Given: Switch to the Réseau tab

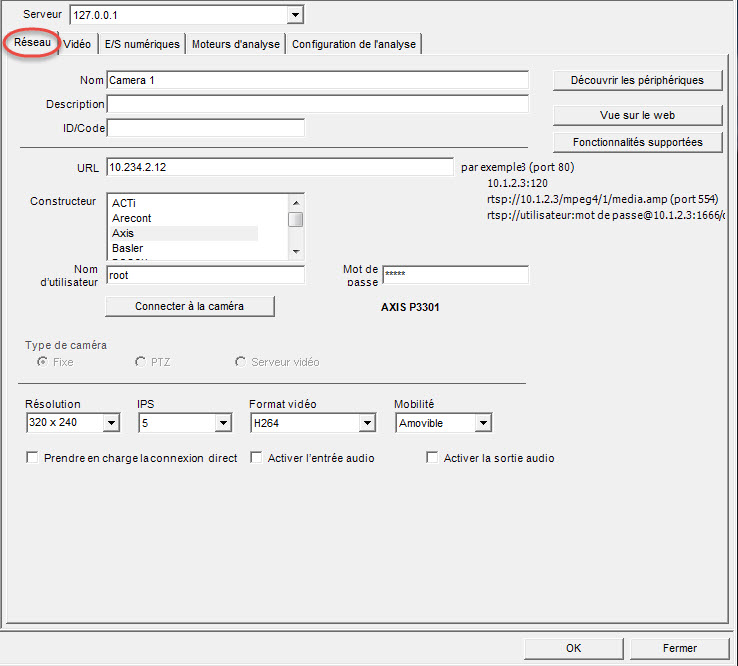Looking at the screenshot, I should (32, 42).
